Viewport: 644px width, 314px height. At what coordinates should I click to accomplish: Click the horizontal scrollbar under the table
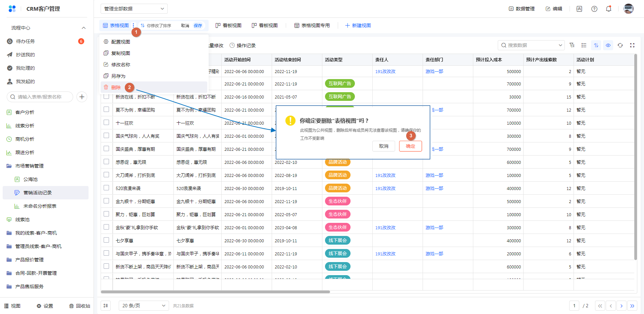pos(215,292)
